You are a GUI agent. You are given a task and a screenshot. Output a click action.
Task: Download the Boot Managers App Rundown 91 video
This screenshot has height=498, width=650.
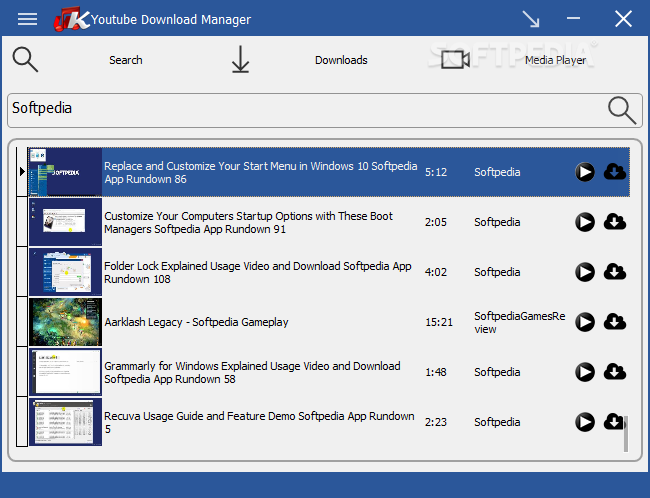(615, 222)
